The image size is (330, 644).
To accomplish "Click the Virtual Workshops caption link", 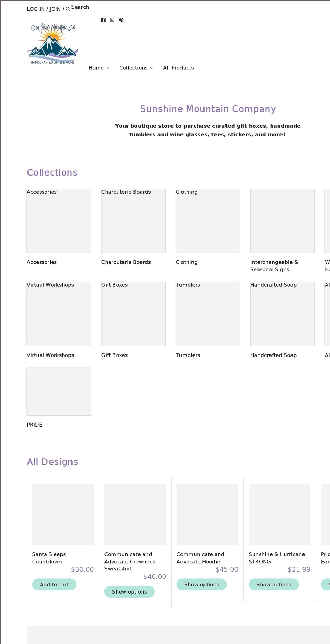I will 50,355.
